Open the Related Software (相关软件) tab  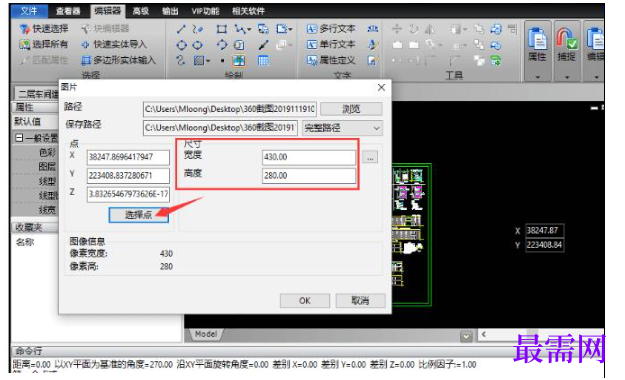pos(248,11)
